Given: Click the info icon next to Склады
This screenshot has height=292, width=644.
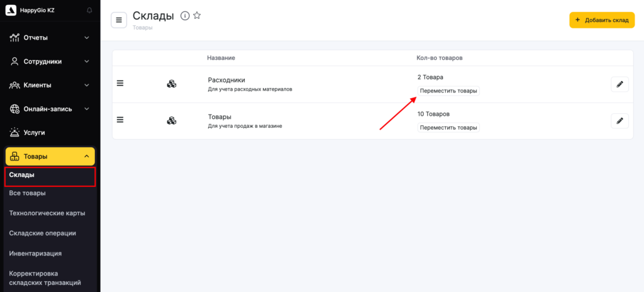Looking at the screenshot, I should pyautogui.click(x=185, y=16).
